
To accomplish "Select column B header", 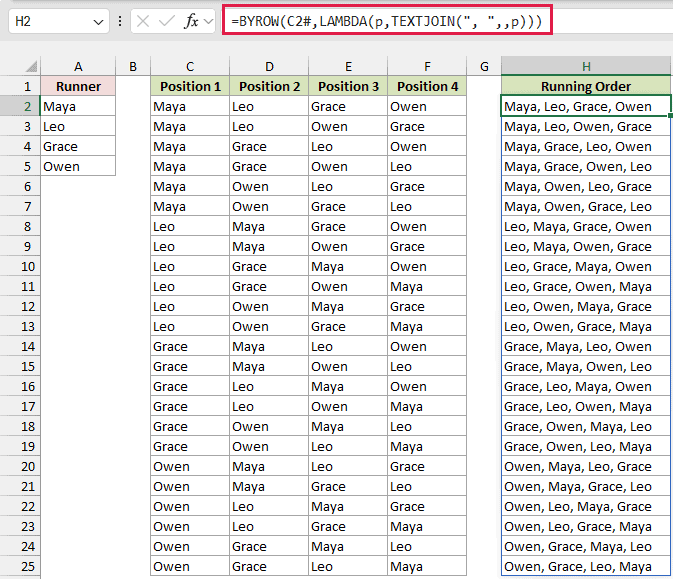I will 133,67.
